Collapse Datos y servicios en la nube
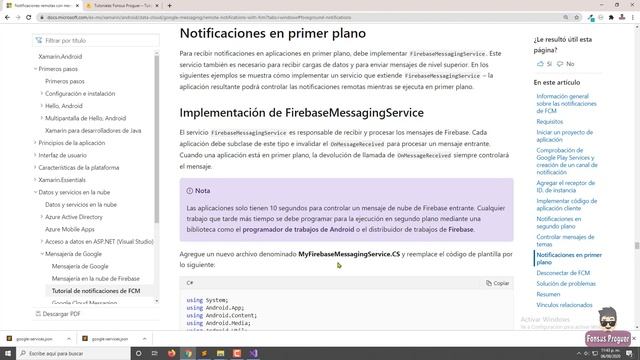Viewport: 640px width, 360px height. 36,192
